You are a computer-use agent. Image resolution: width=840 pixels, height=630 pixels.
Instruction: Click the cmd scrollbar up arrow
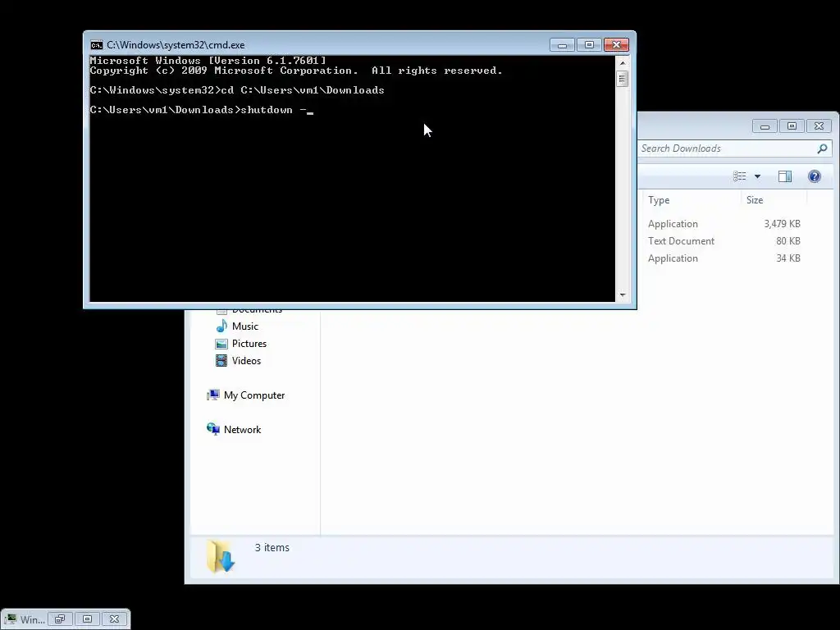pos(623,62)
